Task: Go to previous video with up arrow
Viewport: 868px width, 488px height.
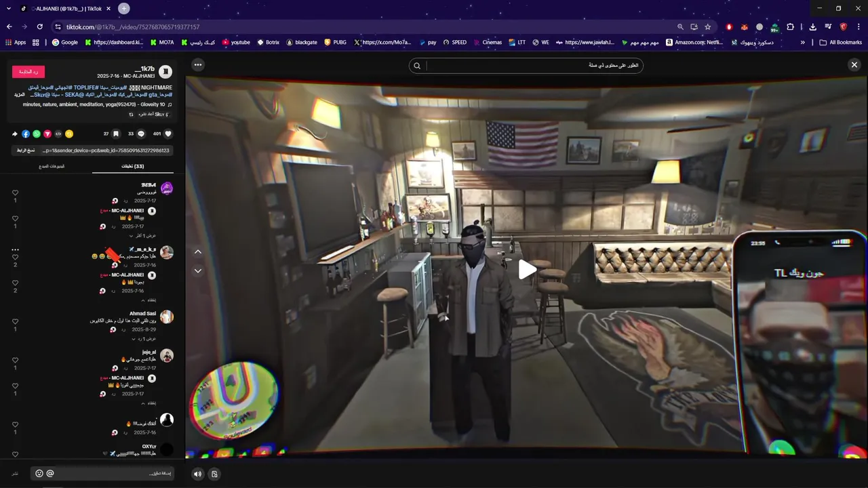Action: [198, 251]
